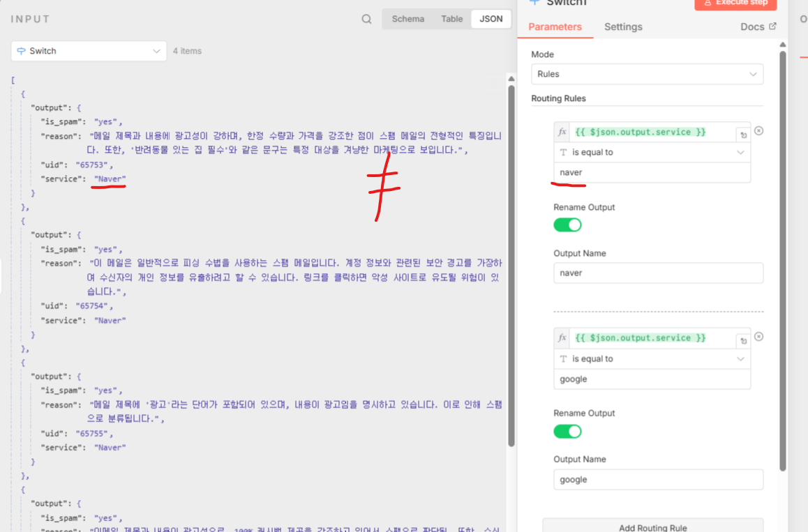Open first rule 'is equal to' operator dropdown

(x=652, y=153)
